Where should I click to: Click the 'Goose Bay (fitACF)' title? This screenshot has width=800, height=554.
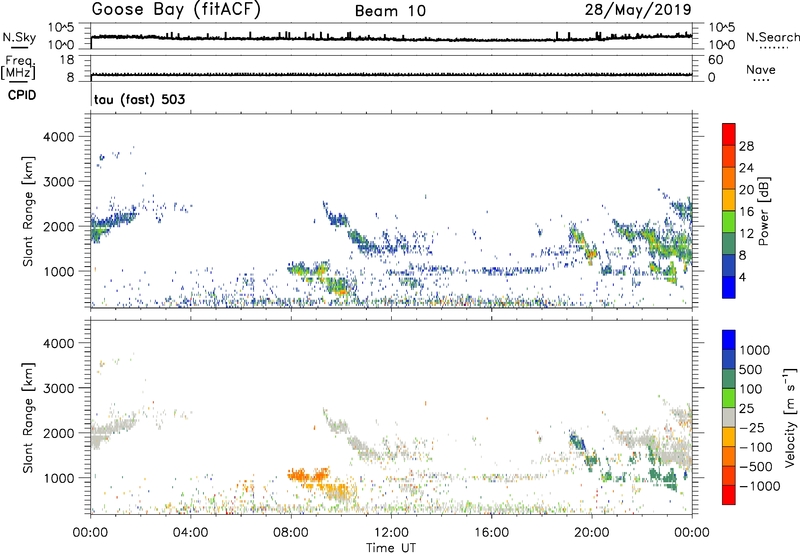(x=176, y=10)
